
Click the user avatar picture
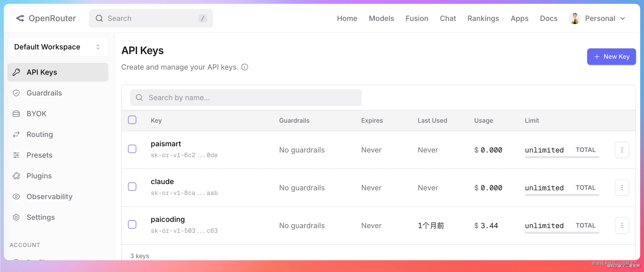[x=575, y=18]
